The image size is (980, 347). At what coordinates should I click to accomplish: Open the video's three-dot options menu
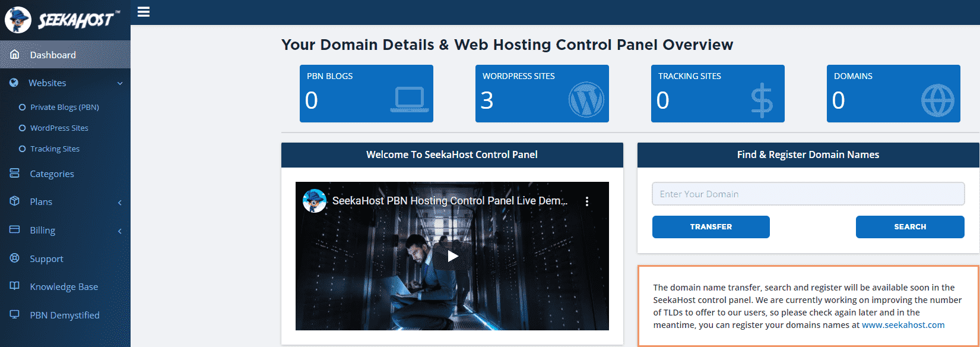pyautogui.click(x=587, y=201)
